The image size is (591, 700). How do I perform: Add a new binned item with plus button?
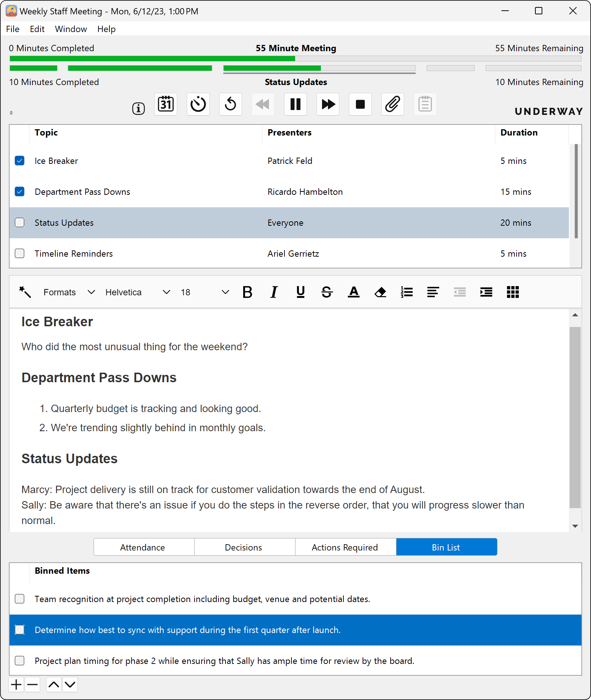pos(16,685)
